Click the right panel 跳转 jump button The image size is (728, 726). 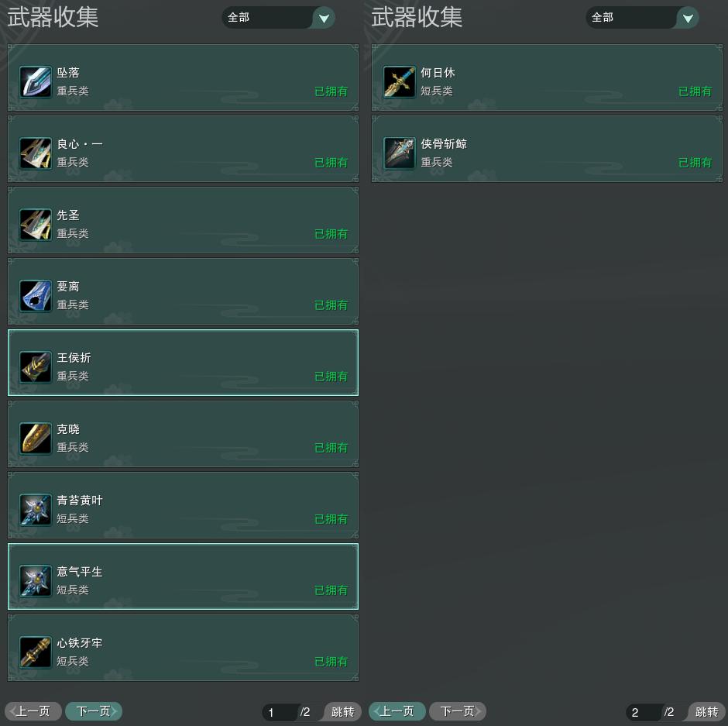(706, 711)
